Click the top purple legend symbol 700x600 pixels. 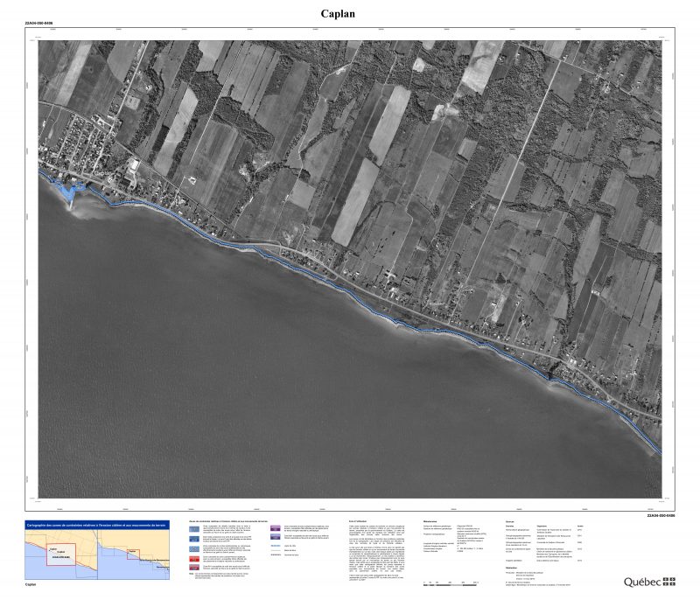tap(276, 528)
